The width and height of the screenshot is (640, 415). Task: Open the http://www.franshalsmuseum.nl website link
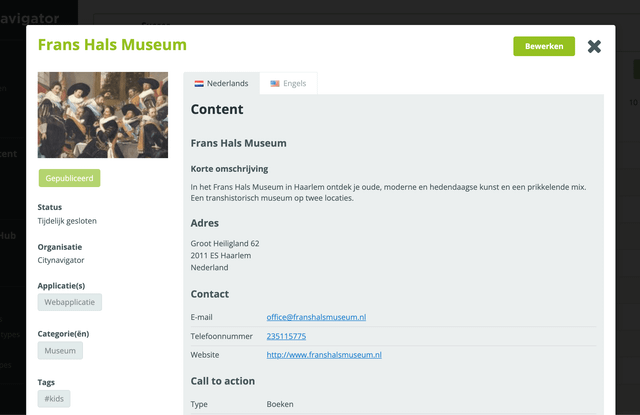324,355
